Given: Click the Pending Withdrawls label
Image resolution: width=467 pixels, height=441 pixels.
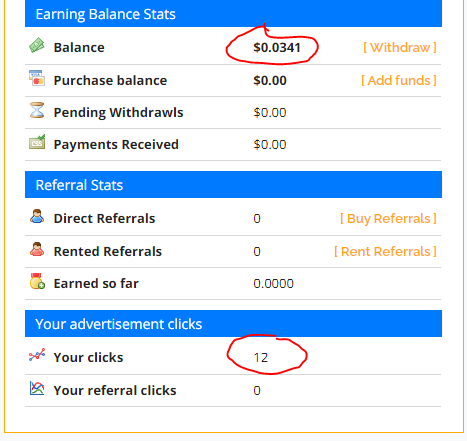Looking at the screenshot, I should click(118, 112).
